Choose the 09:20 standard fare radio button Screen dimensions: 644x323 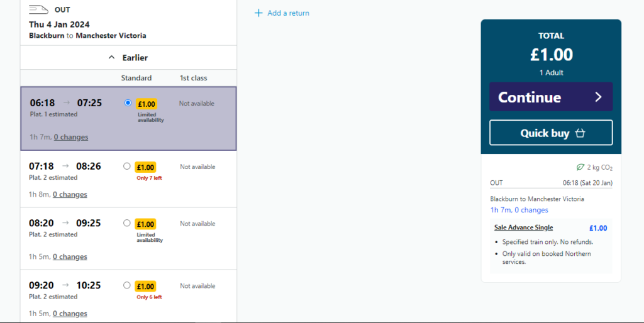point(127,285)
